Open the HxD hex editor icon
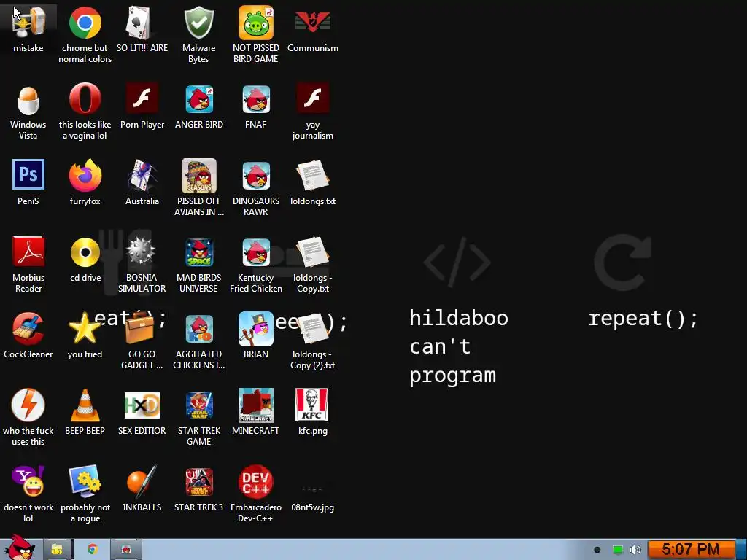 pos(142,405)
